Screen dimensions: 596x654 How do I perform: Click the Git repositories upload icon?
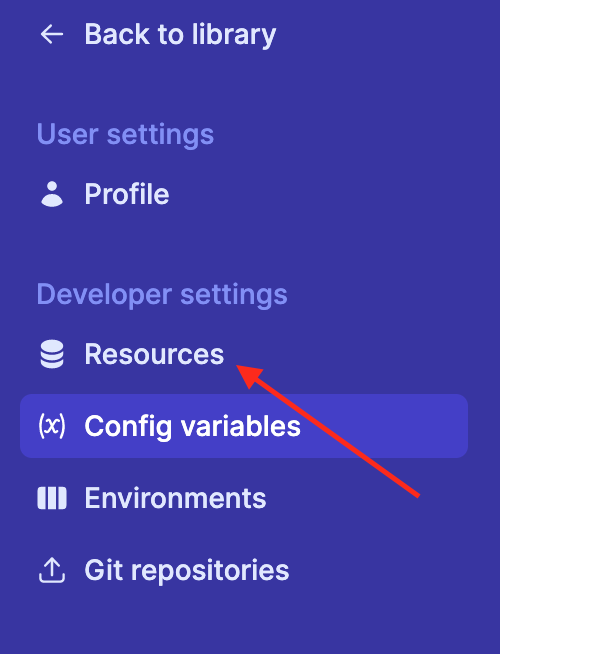tap(52, 570)
